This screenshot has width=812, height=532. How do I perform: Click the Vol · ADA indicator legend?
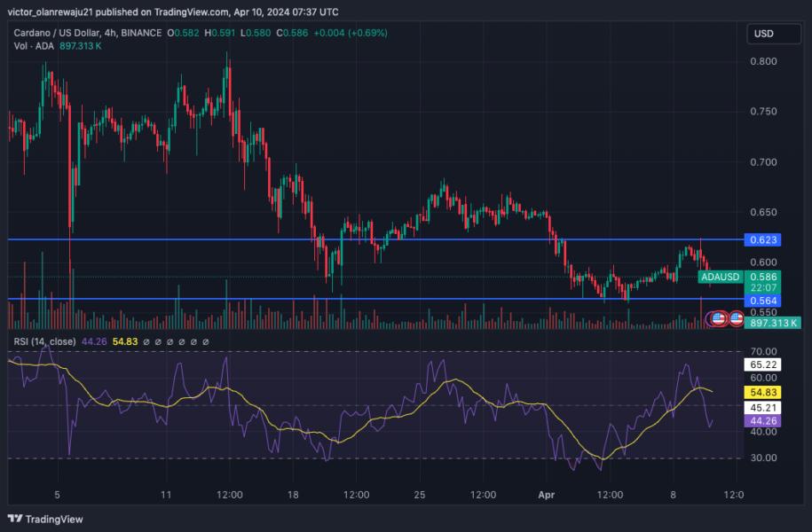point(34,46)
